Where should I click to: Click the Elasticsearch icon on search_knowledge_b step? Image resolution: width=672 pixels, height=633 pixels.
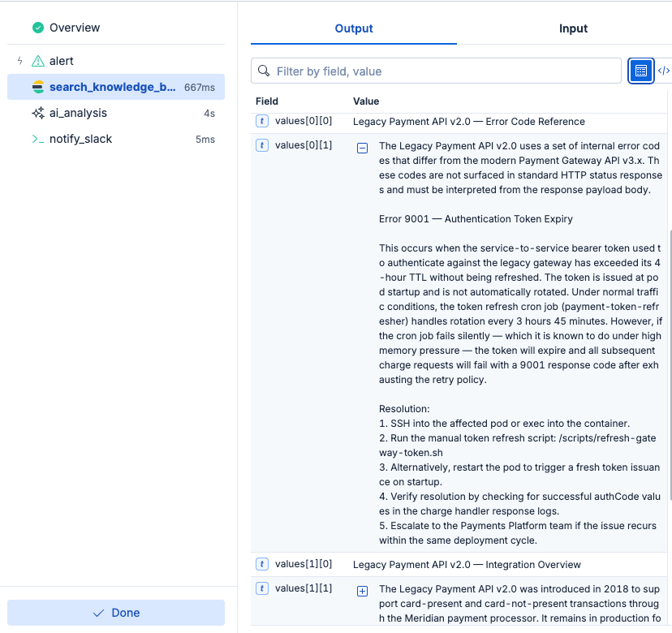[x=38, y=87]
